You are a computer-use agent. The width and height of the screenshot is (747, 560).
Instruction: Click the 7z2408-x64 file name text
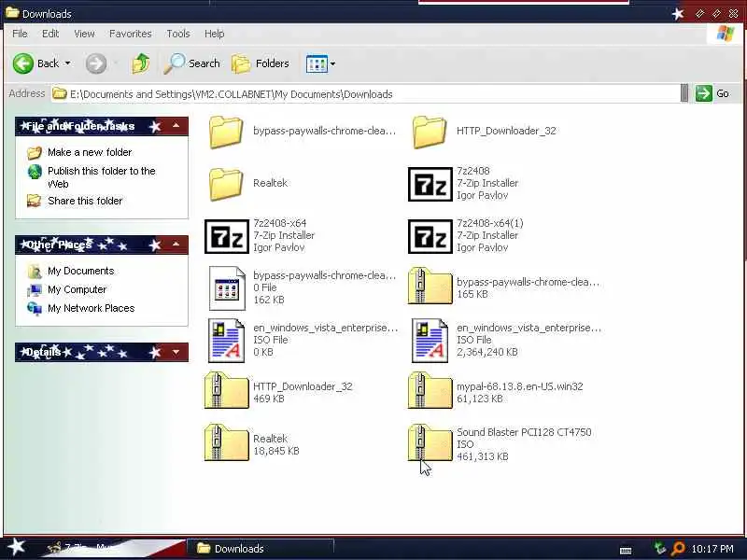279,223
